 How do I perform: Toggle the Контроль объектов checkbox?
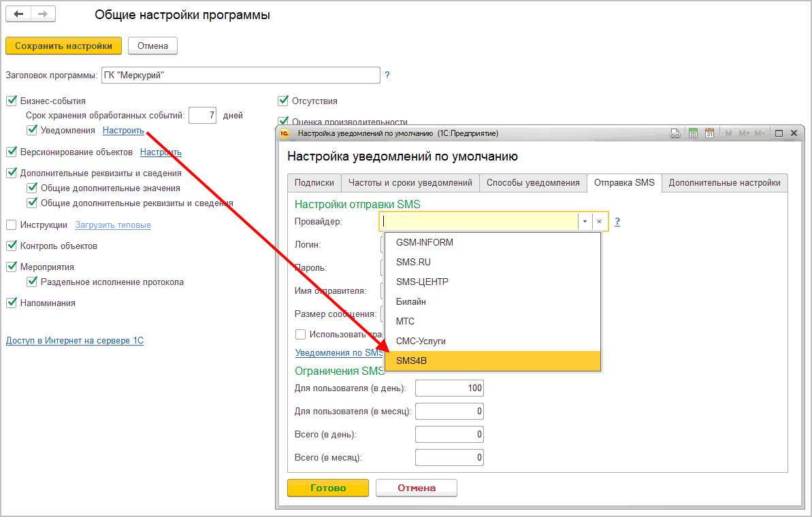coord(12,246)
